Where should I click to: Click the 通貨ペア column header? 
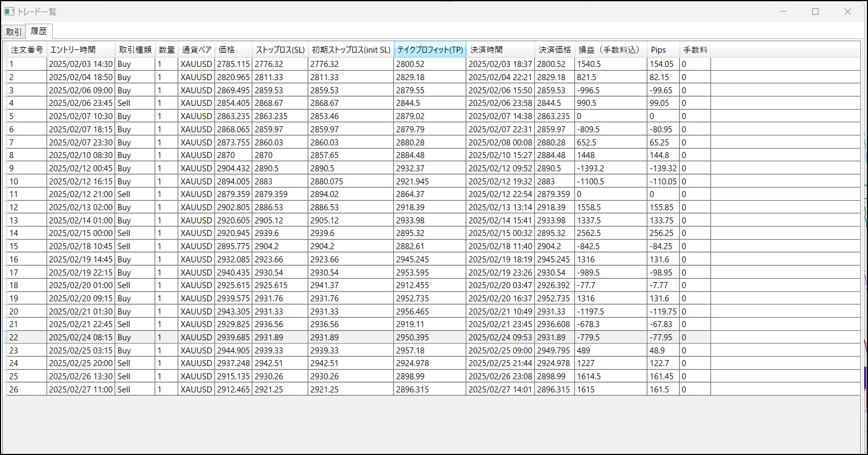(x=196, y=50)
